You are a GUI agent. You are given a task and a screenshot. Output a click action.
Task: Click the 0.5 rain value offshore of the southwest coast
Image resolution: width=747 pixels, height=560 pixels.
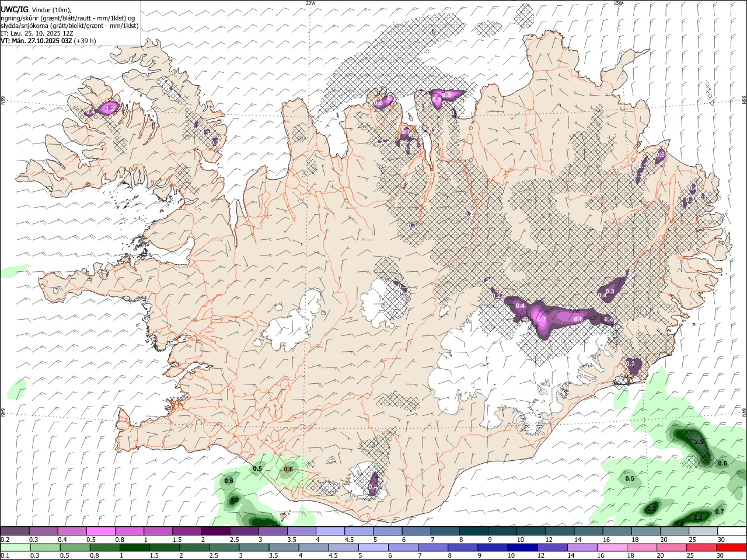(257, 469)
